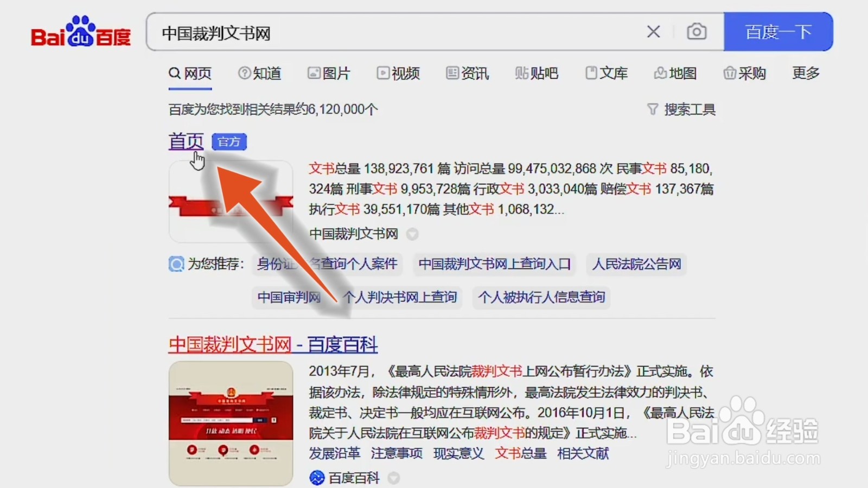
Task: Select suggestion 中国裁判文书网上查询入口
Action: pyautogui.click(x=494, y=264)
